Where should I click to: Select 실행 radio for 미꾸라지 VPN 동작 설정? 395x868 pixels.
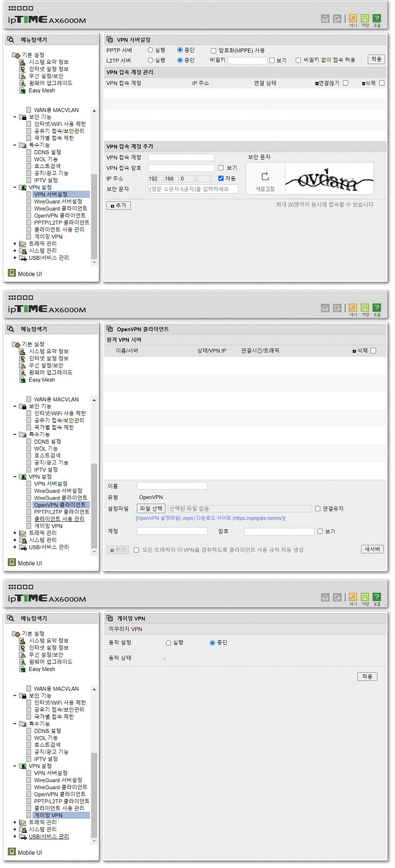168,643
